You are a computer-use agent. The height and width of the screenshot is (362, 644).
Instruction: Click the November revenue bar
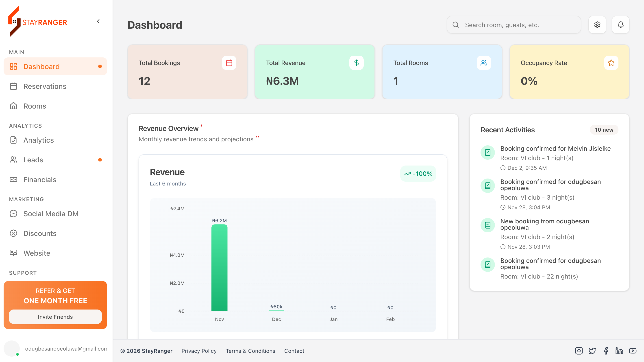coord(219,268)
